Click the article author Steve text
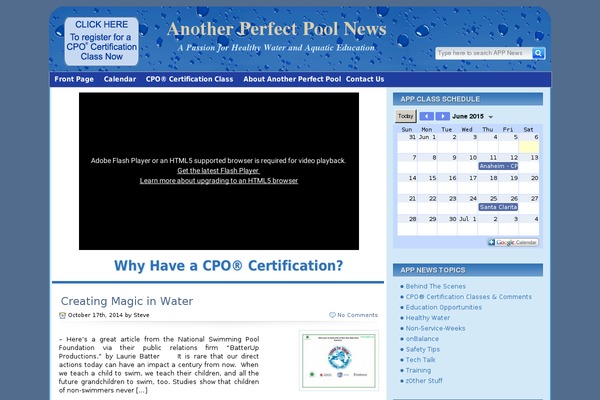Viewport: 600px width, 400px height. click(141, 315)
